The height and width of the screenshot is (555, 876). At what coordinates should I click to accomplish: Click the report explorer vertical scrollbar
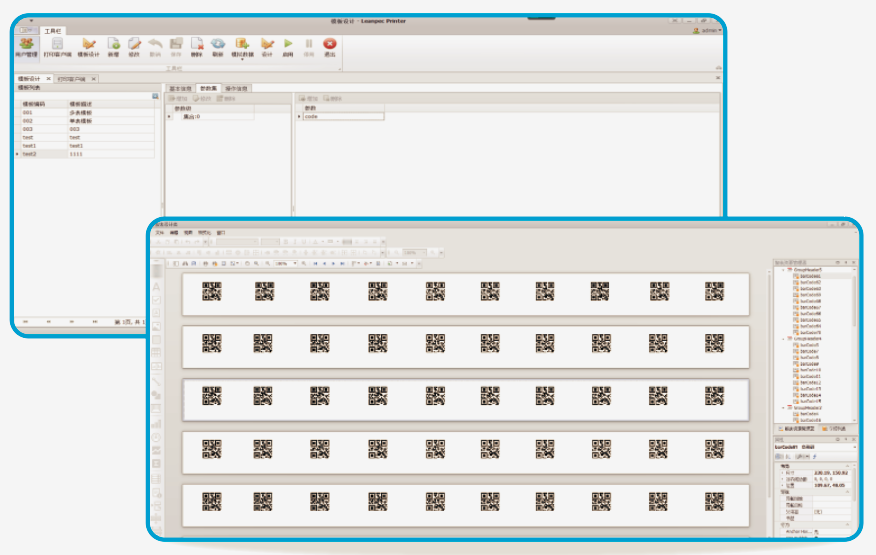coord(854,344)
